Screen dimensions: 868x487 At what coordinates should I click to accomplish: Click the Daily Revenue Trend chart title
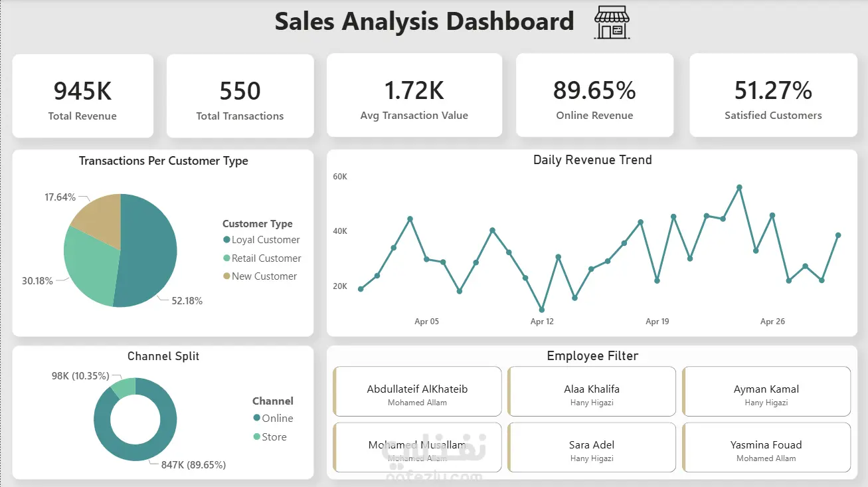(592, 160)
